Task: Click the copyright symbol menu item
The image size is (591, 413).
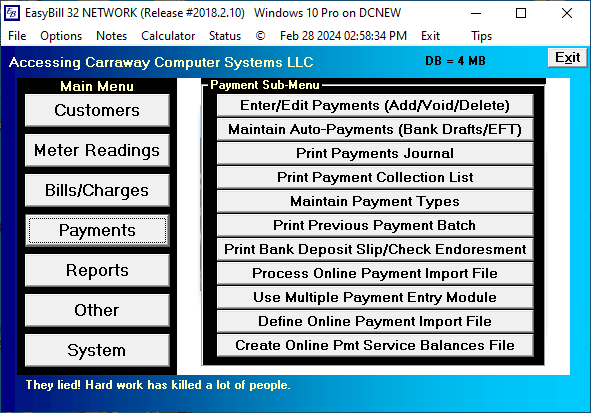Action: pos(260,36)
